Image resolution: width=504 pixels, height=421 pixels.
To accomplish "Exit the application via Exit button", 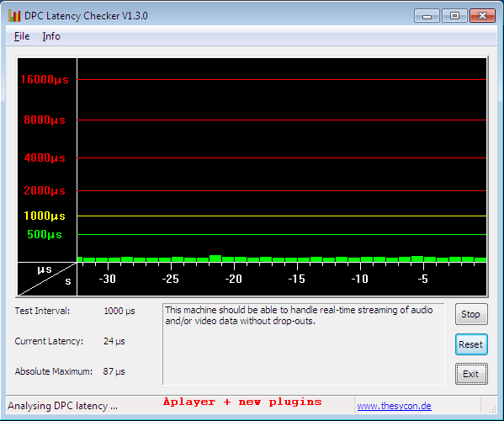I will pyautogui.click(x=471, y=374).
